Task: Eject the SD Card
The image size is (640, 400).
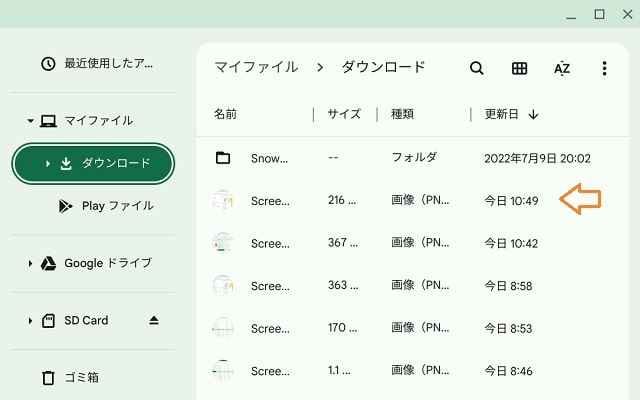Action: (154, 321)
